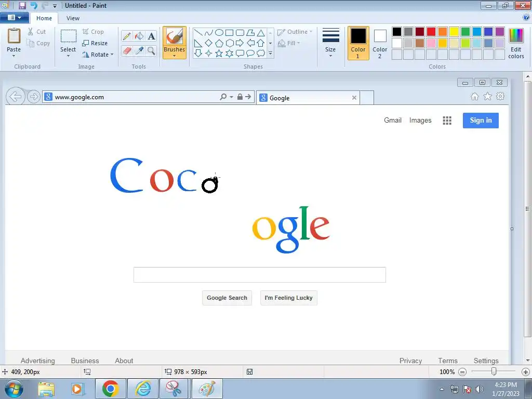
Task: Open the Windows Explorer folder taskbar icon
Action: click(x=46, y=389)
